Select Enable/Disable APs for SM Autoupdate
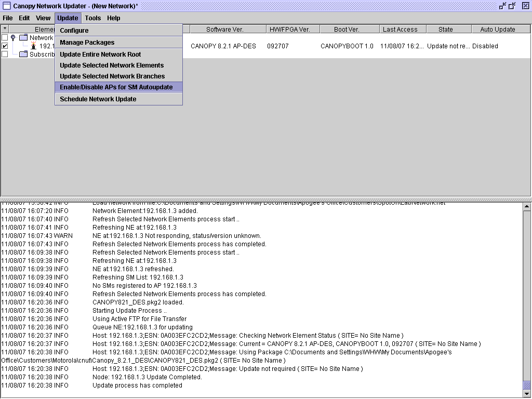 point(116,87)
